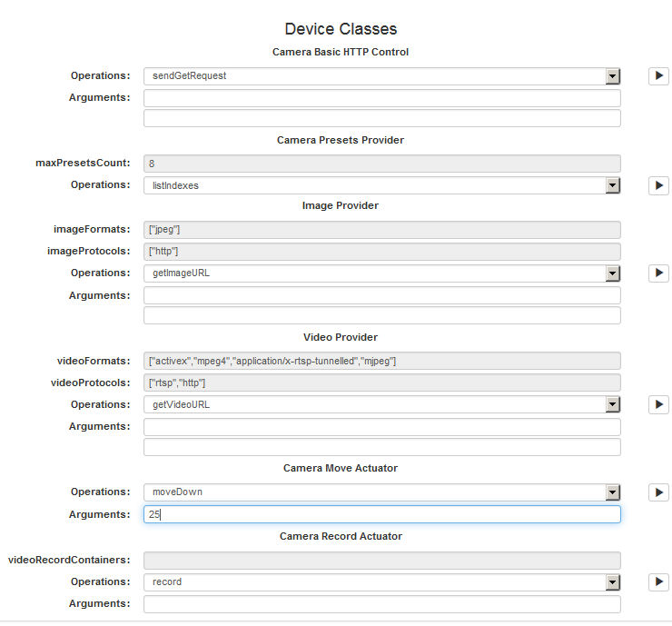Focus second Arguments field under Image Provider
The image size is (672, 626).
tap(381, 315)
